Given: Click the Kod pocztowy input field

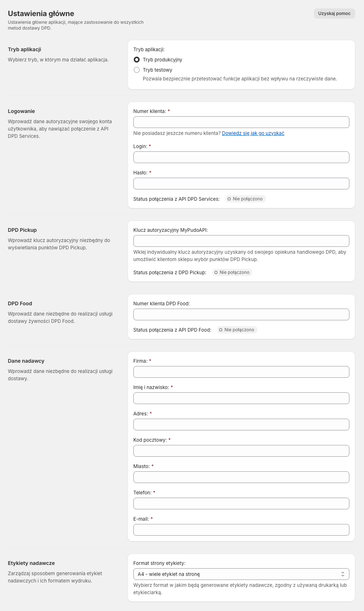Looking at the screenshot, I should [x=241, y=451].
